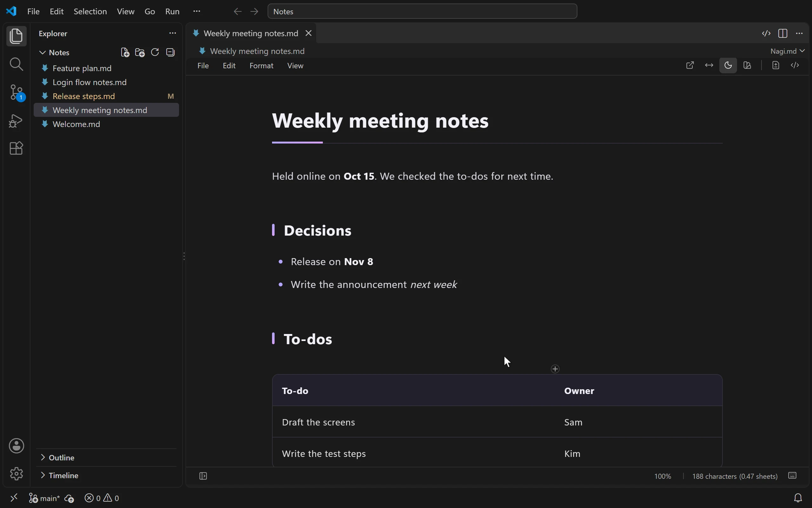This screenshot has height=508, width=812.
Task: Select the Weekly meeting notes.md tab
Action: coord(251,33)
